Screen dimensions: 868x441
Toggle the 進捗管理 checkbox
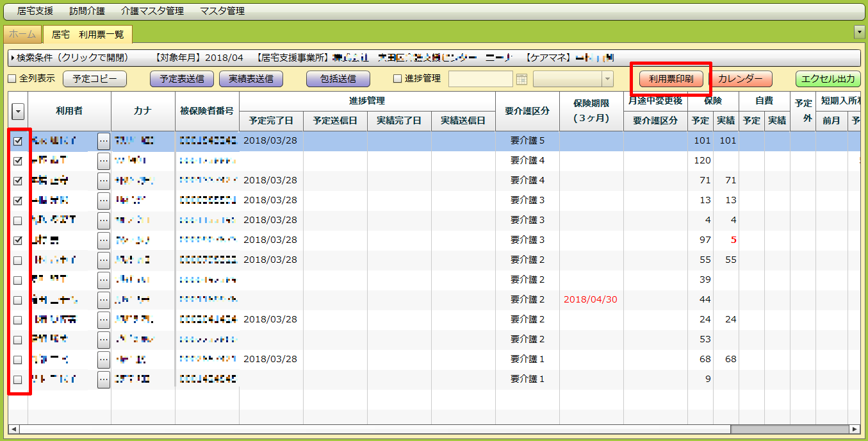397,79
